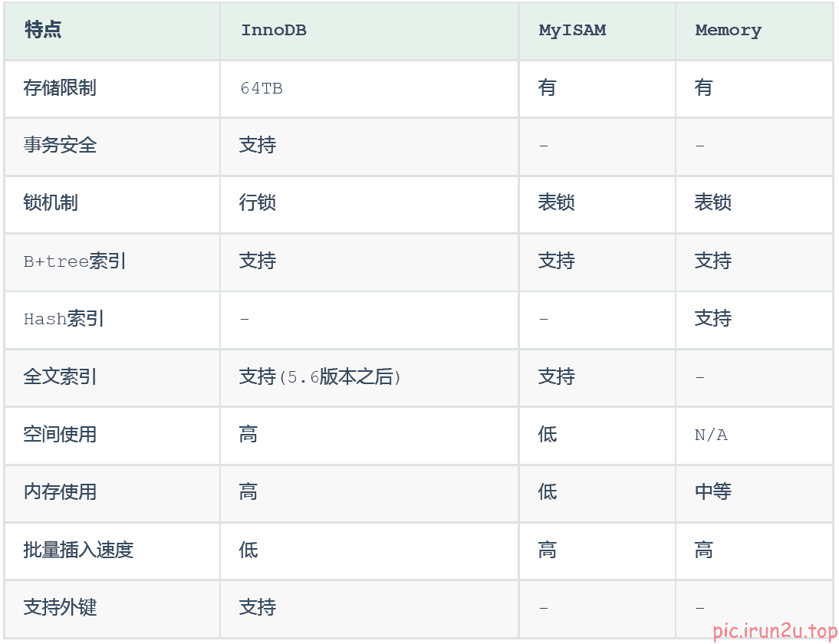839x644 pixels.
Task: Click the 空间使用 row label
Action: pos(60,435)
